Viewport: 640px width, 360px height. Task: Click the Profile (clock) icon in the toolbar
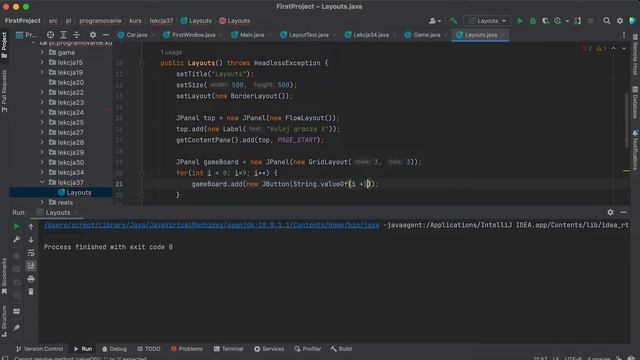tap(558, 21)
